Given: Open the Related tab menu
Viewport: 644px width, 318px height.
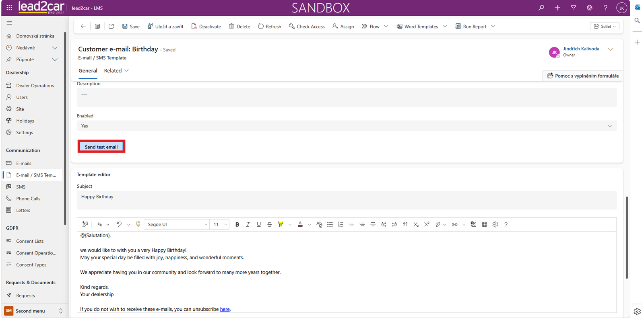Looking at the screenshot, I should tap(116, 71).
